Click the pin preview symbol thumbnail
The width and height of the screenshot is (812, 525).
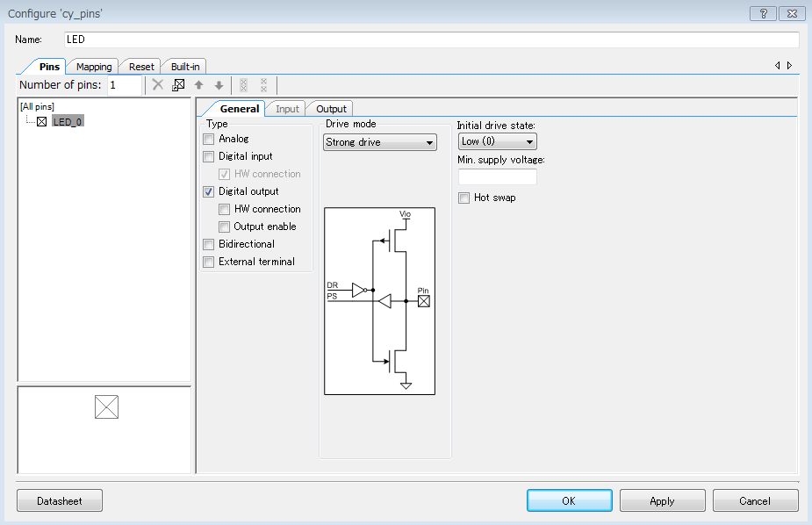point(107,407)
